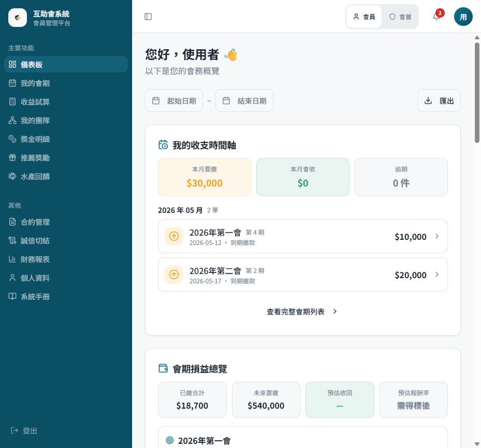Open 水產回饋 menu item
Viewport: 481px width, 448px height.
(66, 176)
